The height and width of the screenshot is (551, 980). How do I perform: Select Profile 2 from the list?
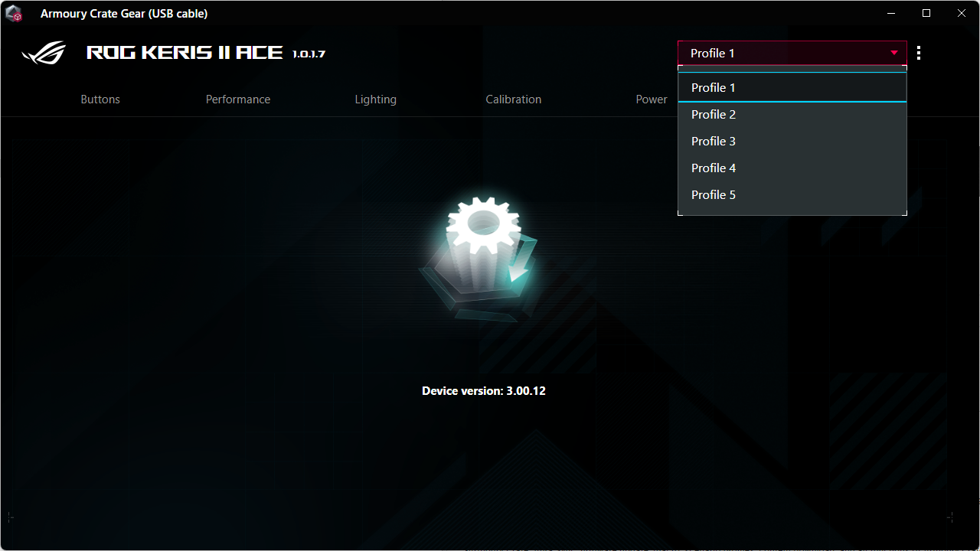[792, 114]
